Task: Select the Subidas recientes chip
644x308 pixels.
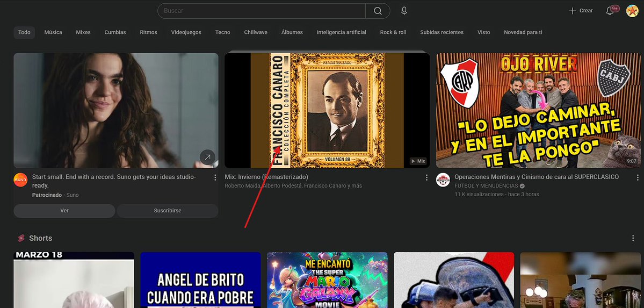Action: [x=442, y=32]
